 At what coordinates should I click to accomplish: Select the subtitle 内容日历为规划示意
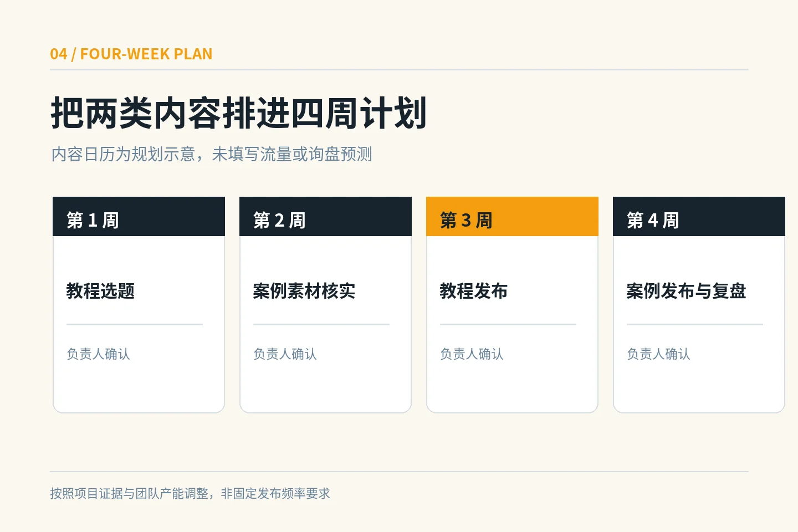click(123, 154)
